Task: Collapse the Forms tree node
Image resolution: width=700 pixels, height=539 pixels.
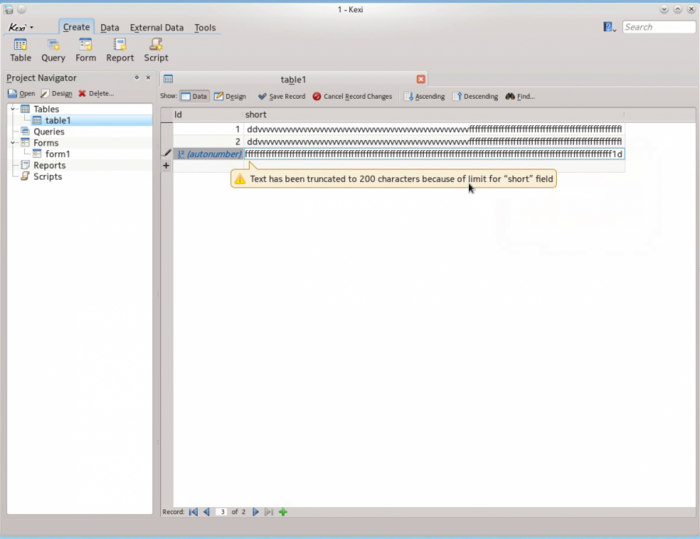Action: [13, 143]
